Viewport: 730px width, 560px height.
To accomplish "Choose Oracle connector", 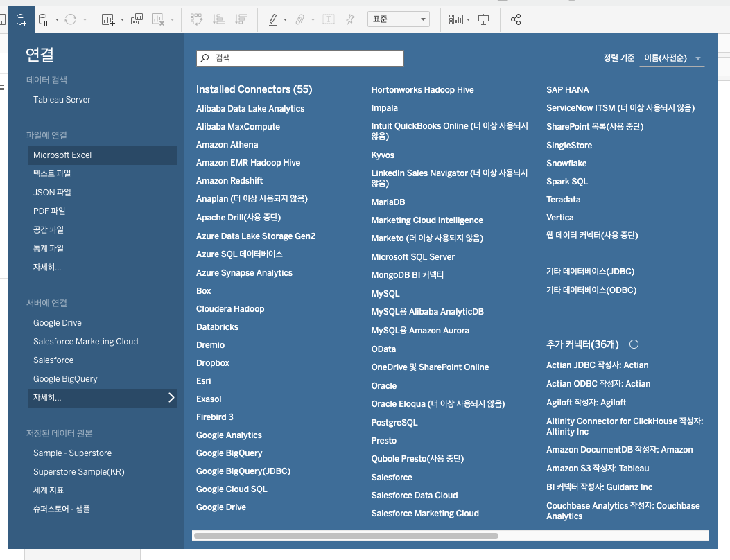I will point(384,386).
